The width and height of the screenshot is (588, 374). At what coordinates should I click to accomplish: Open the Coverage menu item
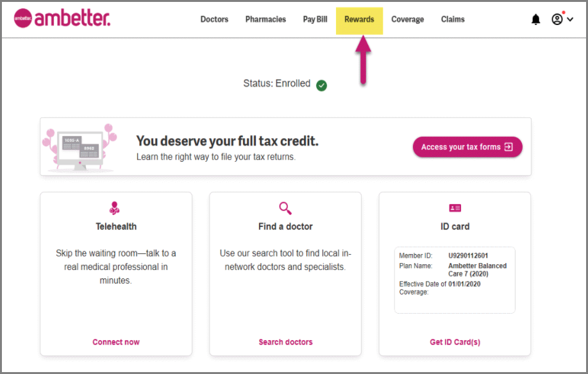[x=407, y=19]
